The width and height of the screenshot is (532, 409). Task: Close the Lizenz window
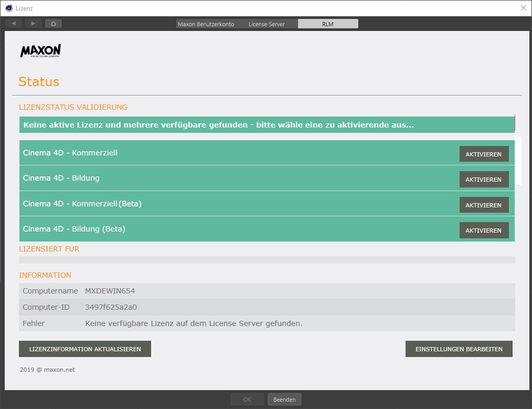click(523, 8)
